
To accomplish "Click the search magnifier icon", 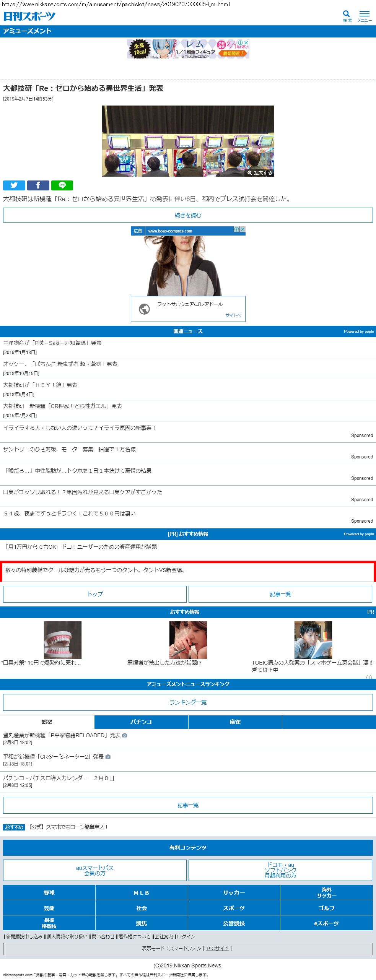I will pos(347,14).
